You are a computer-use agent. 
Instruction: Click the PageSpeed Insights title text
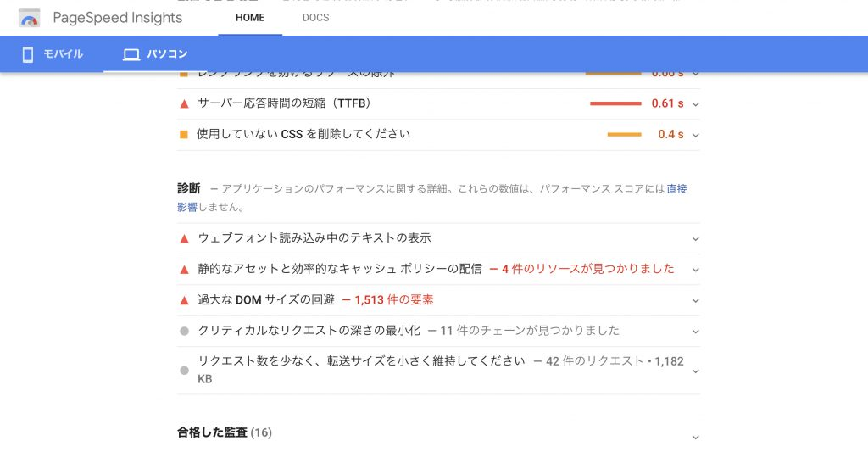117,18
